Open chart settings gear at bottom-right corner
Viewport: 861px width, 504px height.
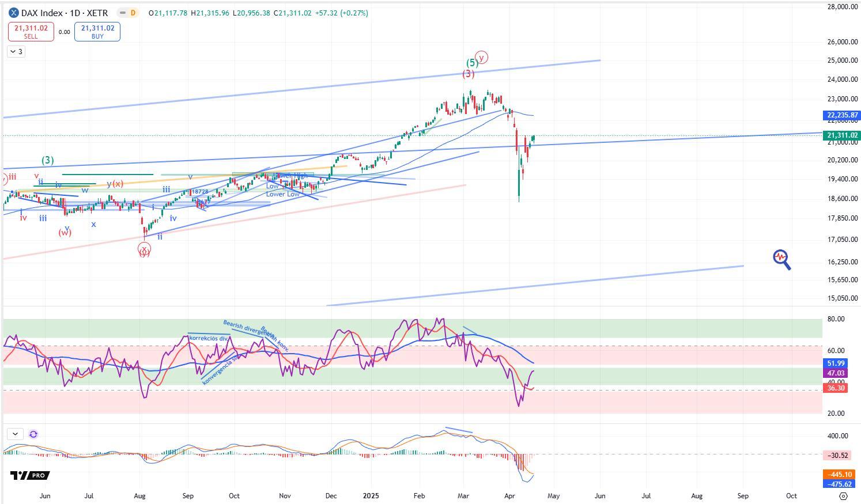844,496
